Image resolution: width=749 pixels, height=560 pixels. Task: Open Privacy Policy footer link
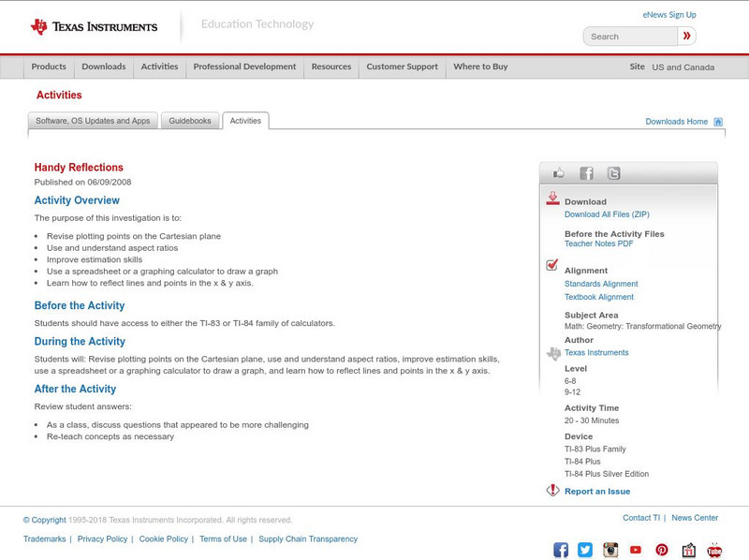point(102,539)
